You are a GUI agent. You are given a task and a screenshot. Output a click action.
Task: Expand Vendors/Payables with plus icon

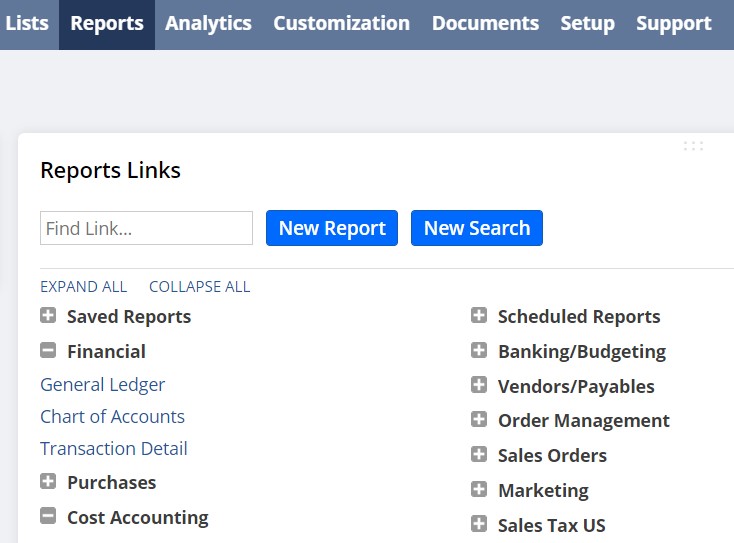(479, 386)
